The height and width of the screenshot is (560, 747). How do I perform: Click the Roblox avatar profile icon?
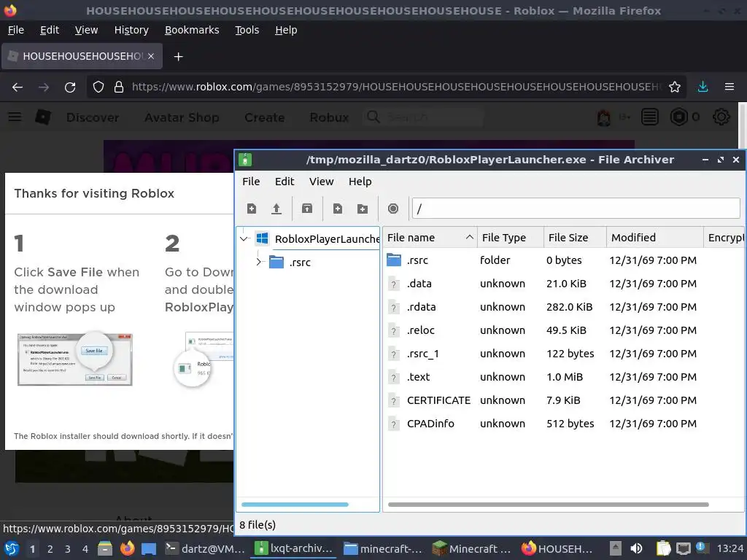[x=603, y=117]
